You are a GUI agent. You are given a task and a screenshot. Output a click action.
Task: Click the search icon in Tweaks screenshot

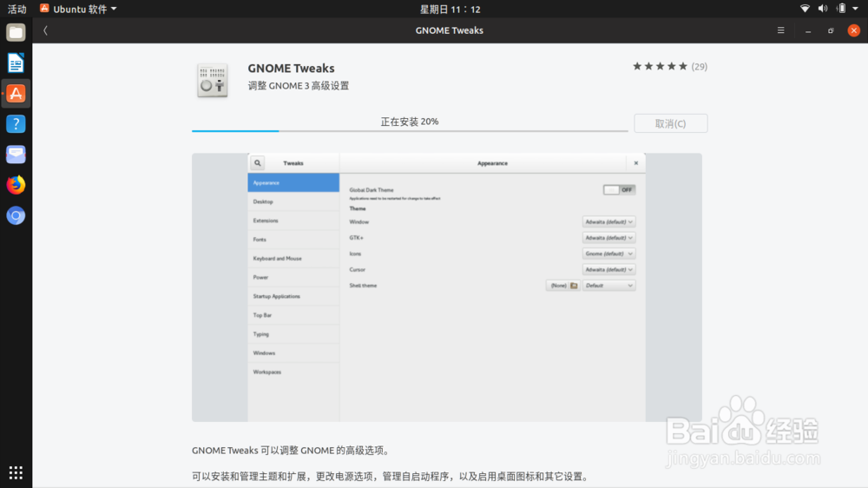pyautogui.click(x=258, y=163)
